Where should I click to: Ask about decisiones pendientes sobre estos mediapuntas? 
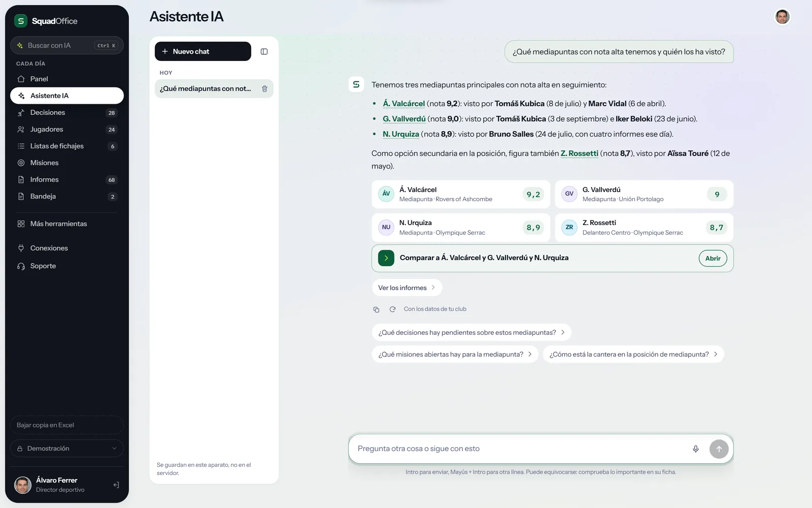pos(471,332)
